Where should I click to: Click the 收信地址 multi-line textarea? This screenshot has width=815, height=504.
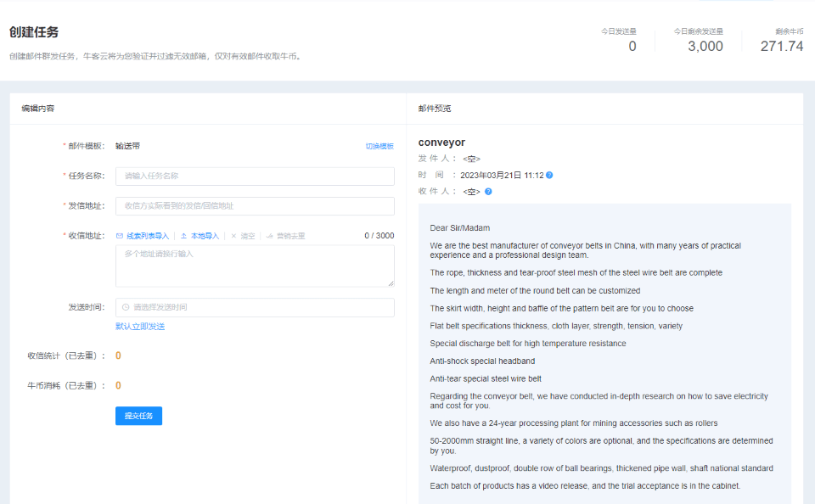pyautogui.click(x=255, y=266)
